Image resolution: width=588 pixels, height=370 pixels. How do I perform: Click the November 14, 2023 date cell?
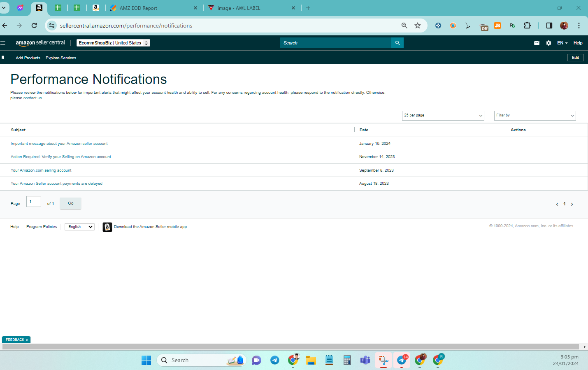377,157
